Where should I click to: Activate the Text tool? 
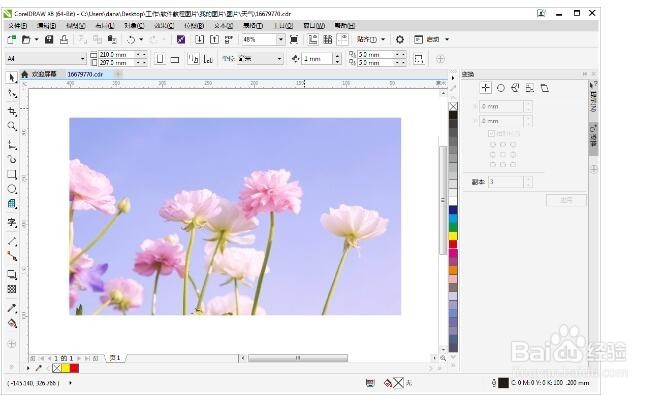click(12, 222)
